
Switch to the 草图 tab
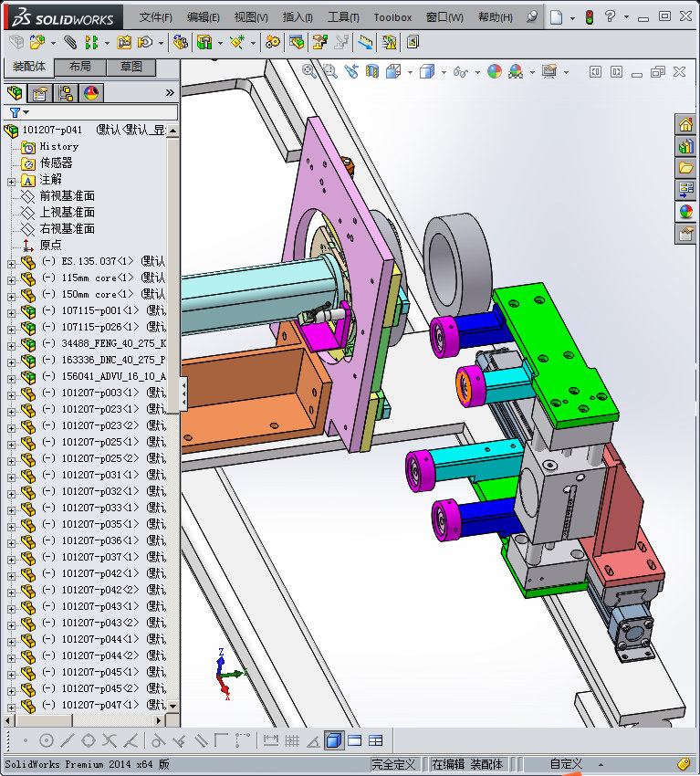coord(131,67)
